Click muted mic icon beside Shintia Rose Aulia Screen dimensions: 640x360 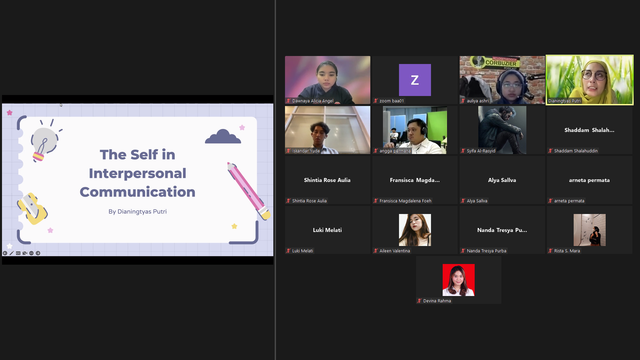288,201
